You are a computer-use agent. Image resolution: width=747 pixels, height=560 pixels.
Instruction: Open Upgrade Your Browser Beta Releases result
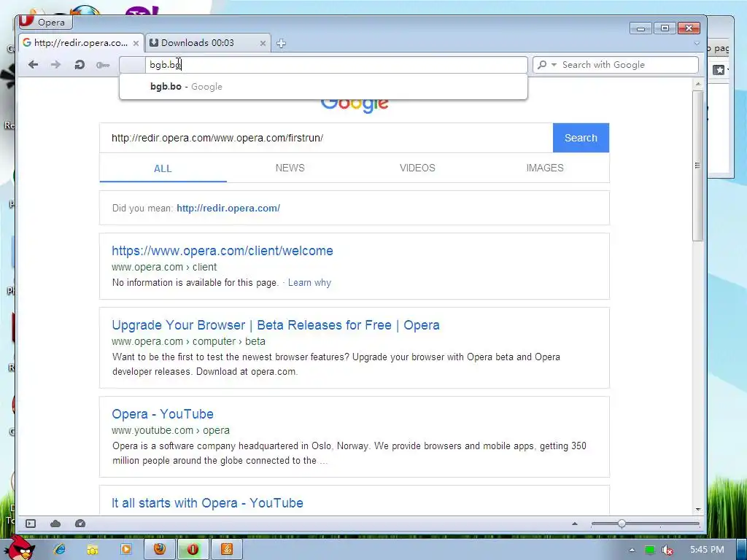pyautogui.click(x=275, y=325)
